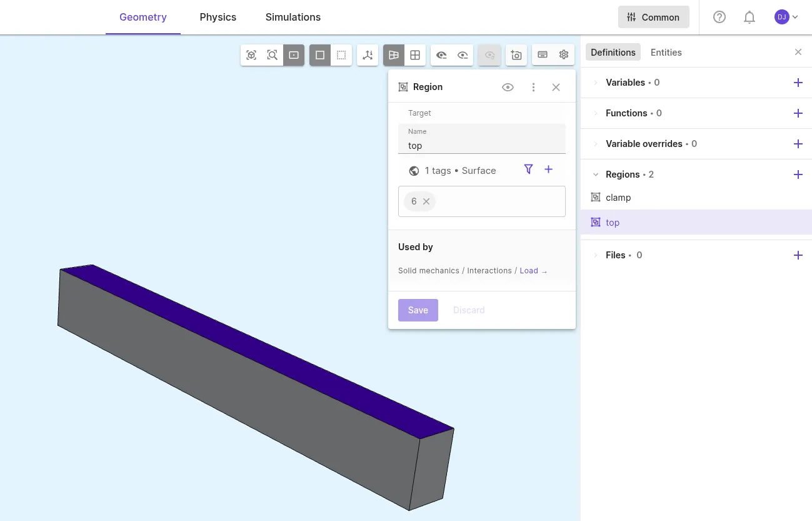The height and width of the screenshot is (521, 812).
Task: Click the filter funnel icon beside tags
Action: (x=529, y=169)
